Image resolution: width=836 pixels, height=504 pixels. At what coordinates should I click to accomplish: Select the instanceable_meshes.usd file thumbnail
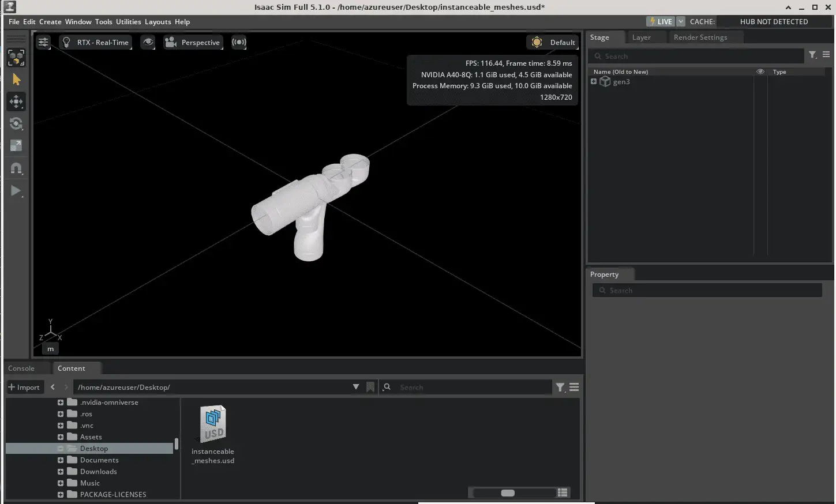tap(213, 425)
